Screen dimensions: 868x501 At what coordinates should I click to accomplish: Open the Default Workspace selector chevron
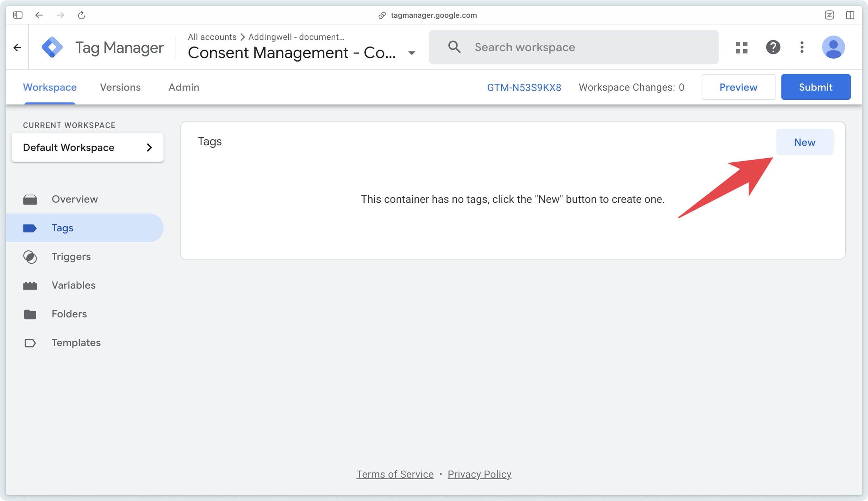[149, 147]
